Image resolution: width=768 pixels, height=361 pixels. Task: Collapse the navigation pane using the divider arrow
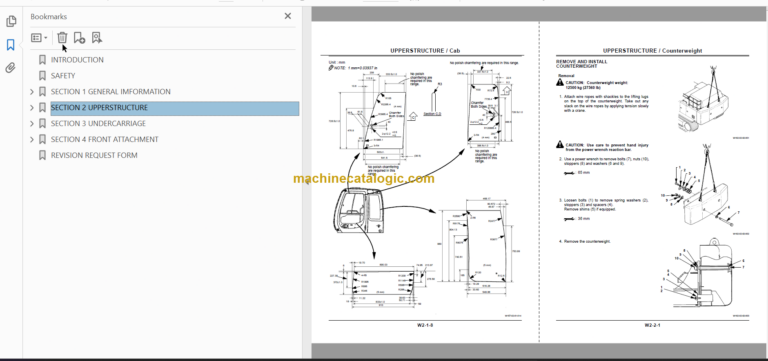(x=307, y=182)
